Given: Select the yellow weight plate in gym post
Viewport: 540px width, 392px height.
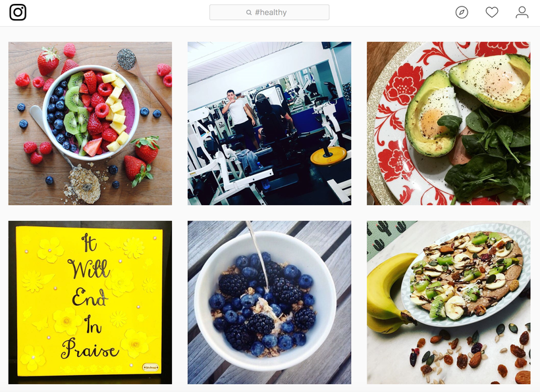Looking at the screenshot, I should click(x=329, y=156).
